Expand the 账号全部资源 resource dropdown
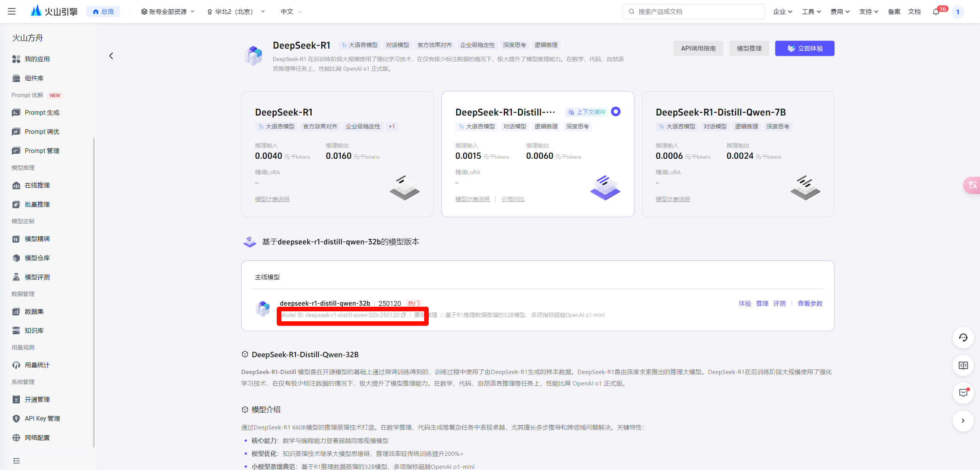 [x=168, y=11]
